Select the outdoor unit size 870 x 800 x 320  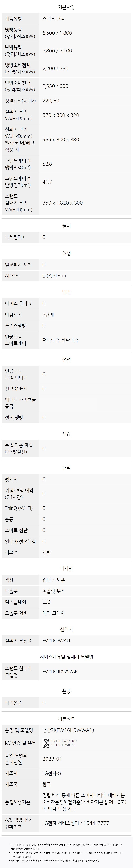point(61,115)
